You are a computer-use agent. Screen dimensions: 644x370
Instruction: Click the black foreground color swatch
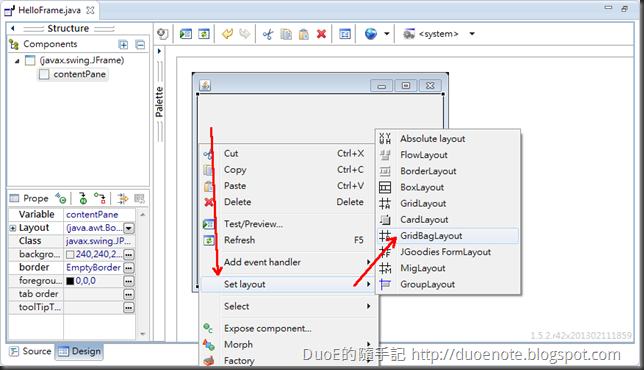(70, 281)
